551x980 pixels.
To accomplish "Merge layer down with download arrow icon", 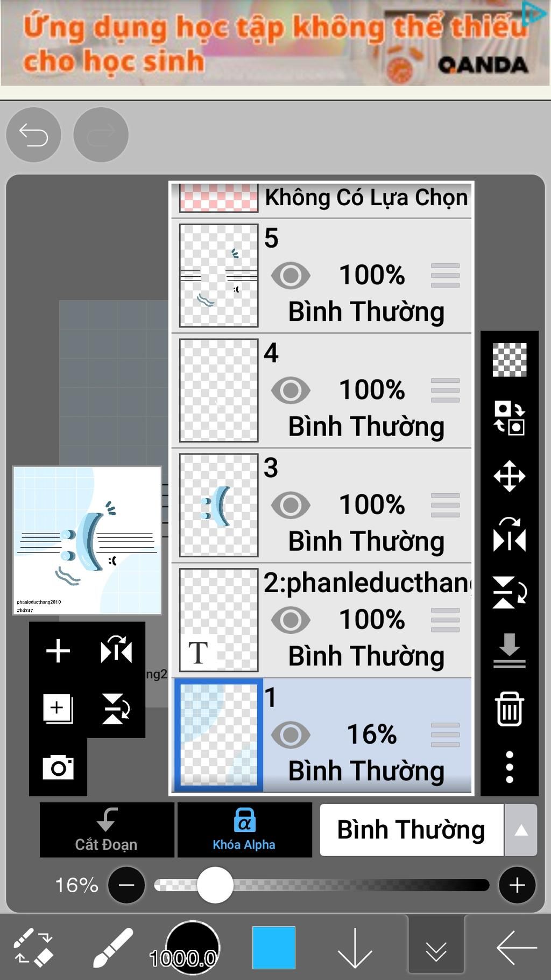I will tap(509, 651).
